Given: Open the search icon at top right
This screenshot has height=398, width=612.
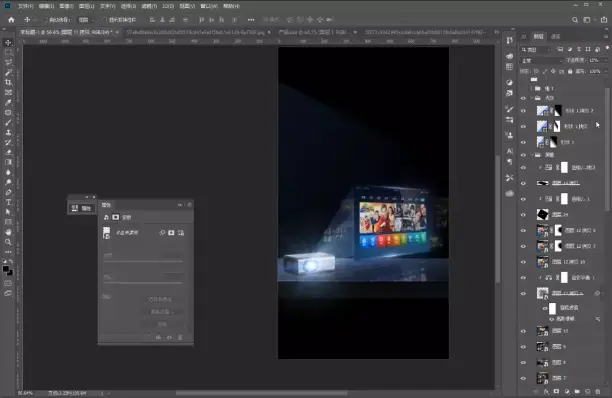Looking at the screenshot, I should pyautogui.click(x=575, y=20).
